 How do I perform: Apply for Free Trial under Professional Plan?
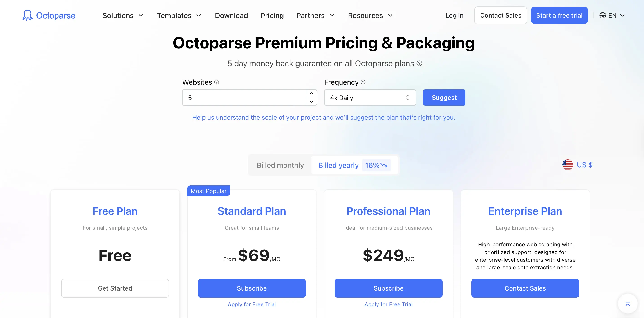click(x=388, y=304)
